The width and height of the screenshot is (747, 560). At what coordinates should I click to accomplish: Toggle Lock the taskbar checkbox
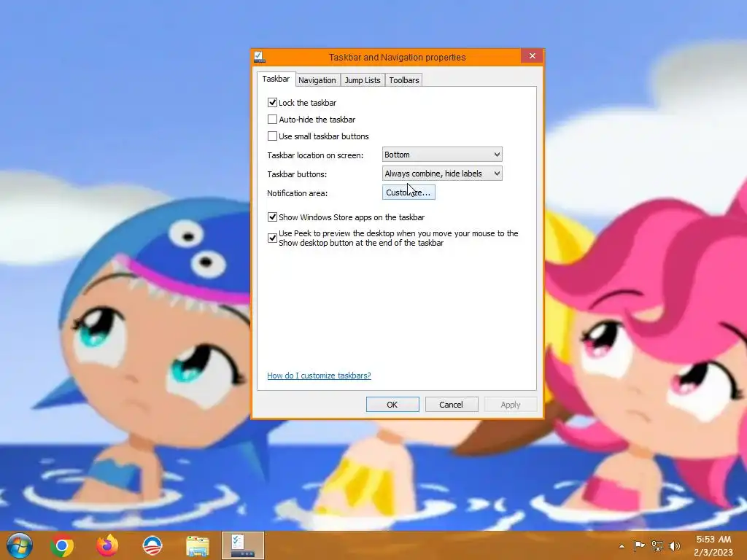pos(272,102)
